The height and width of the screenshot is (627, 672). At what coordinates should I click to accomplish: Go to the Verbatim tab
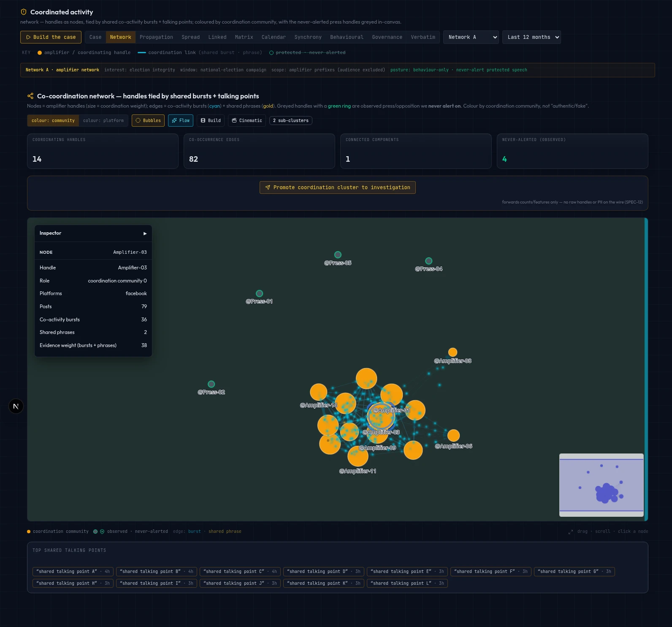point(423,37)
